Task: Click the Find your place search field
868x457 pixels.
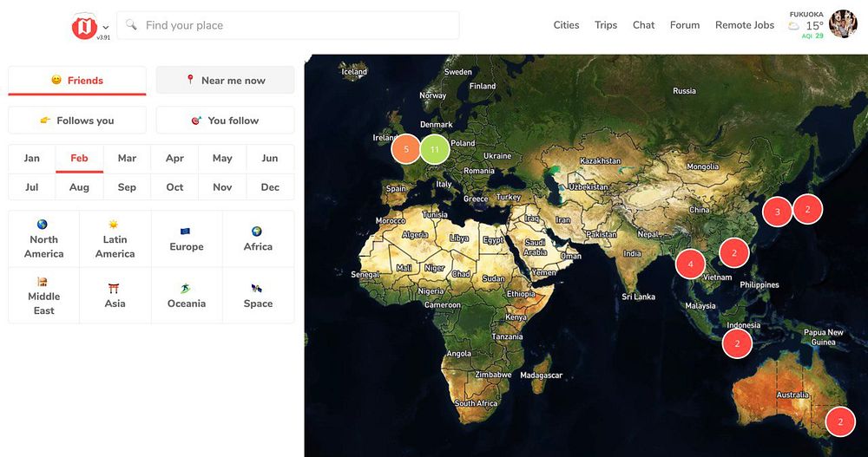Action: point(288,25)
